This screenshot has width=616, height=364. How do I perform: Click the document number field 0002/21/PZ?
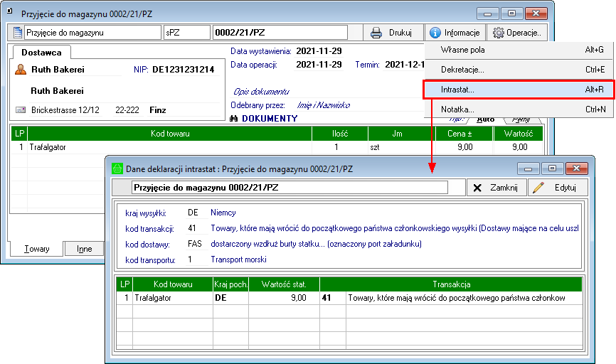click(x=280, y=33)
